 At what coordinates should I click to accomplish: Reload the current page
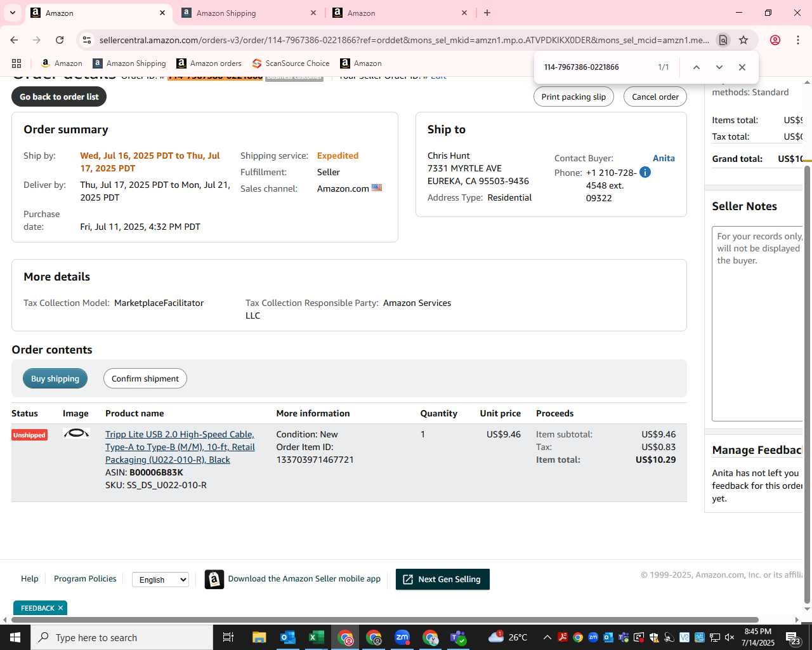pyautogui.click(x=60, y=40)
